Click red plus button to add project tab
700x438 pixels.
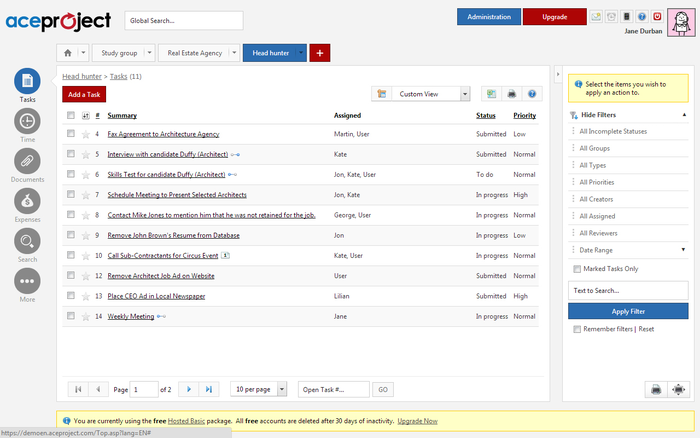click(320, 52)
